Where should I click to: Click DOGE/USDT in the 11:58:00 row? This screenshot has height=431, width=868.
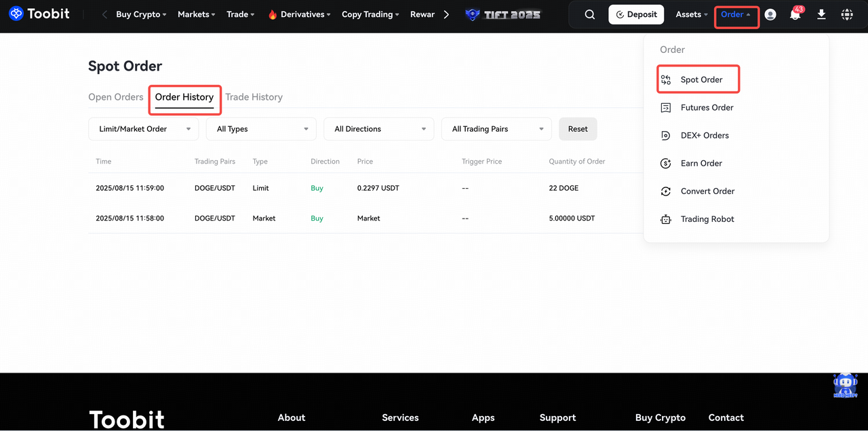[x=215, y=219]
